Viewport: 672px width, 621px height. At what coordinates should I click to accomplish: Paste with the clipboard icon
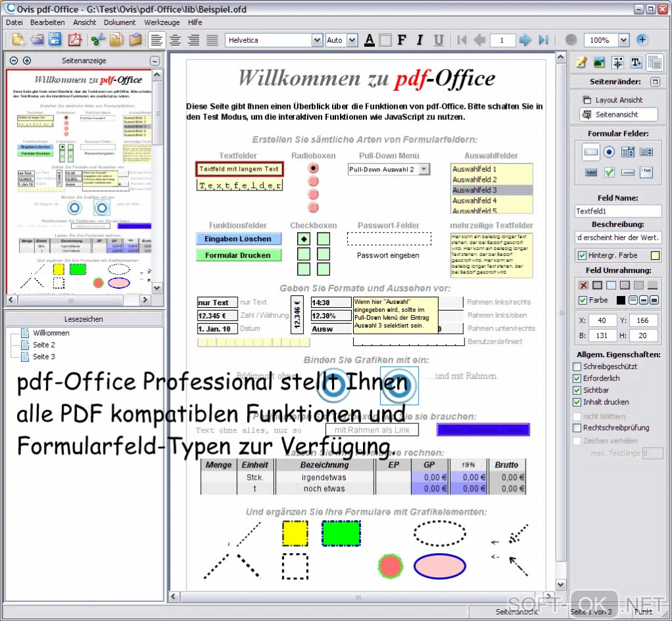tap(135, 40)
